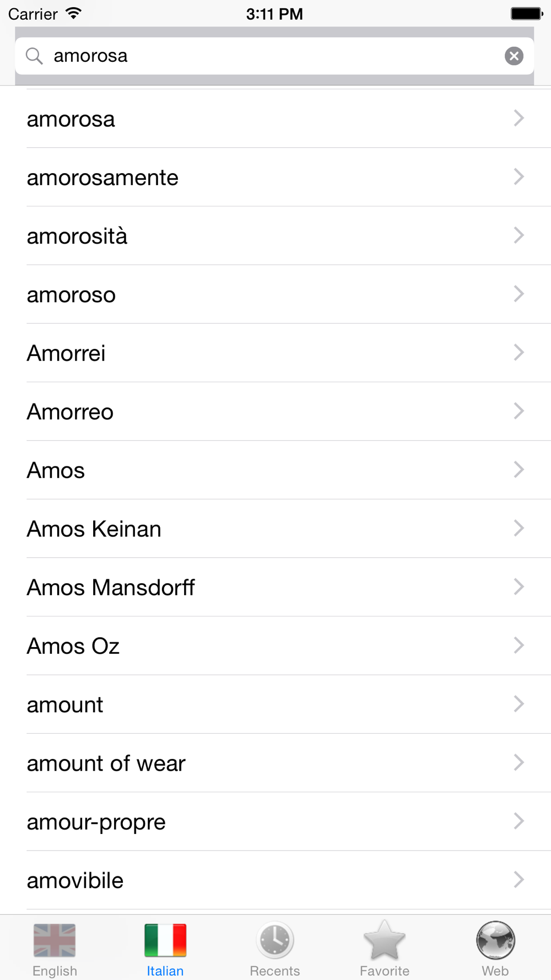Expand the amorosa entry chevron

(x=518, y=118)
